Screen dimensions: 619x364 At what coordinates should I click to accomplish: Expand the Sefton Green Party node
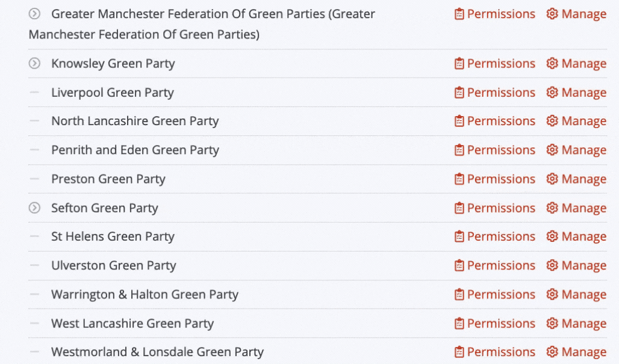[35, 208]
